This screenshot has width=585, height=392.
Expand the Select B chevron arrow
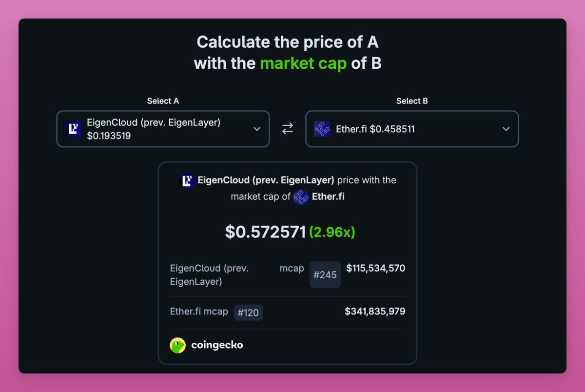(x=506, y=129)
